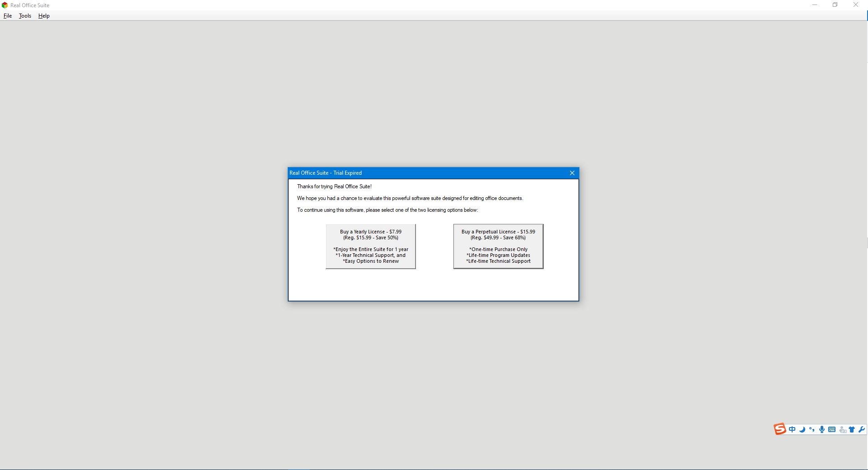Restore down the Real Office Suite window
The width and height of the screenshot is (868, 470).
[x=835, y=5]
